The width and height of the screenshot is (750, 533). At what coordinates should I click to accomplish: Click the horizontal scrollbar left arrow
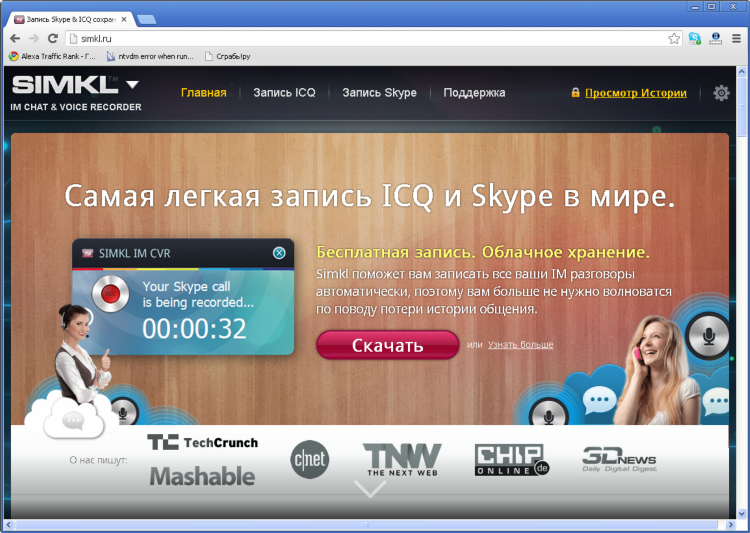click(9, 525)
